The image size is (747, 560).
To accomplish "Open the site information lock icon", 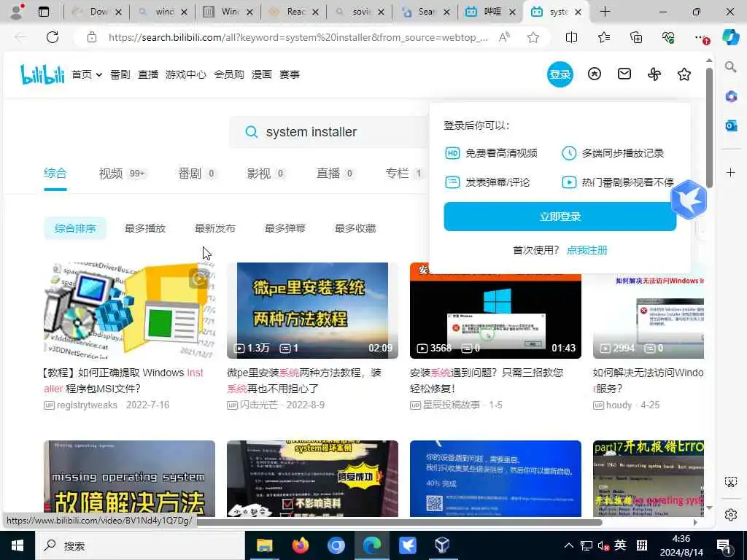I will pos(92,37).
